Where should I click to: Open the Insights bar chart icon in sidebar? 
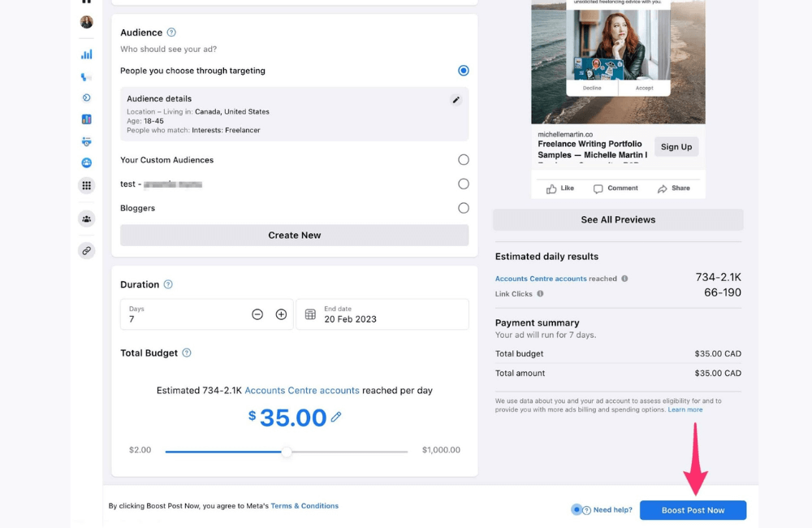(x=86, y=54)
